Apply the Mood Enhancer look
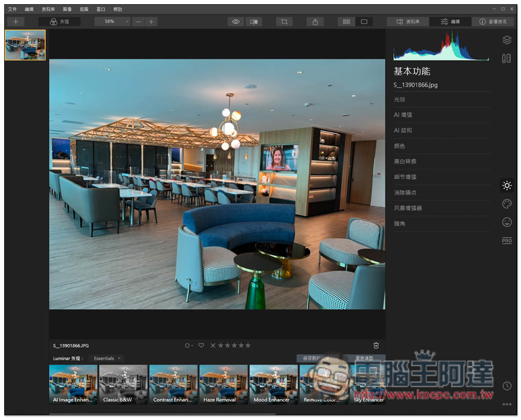521x420 pixels. [x=274, y=385]
